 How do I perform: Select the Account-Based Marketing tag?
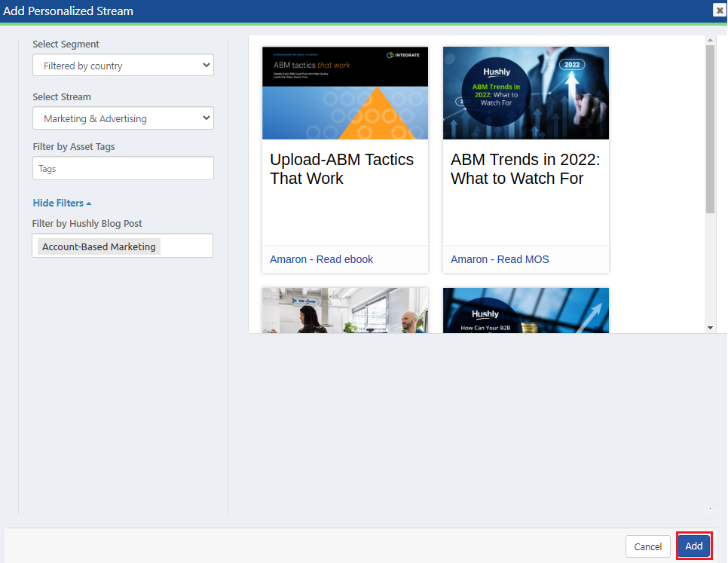[x=99, y=246]
